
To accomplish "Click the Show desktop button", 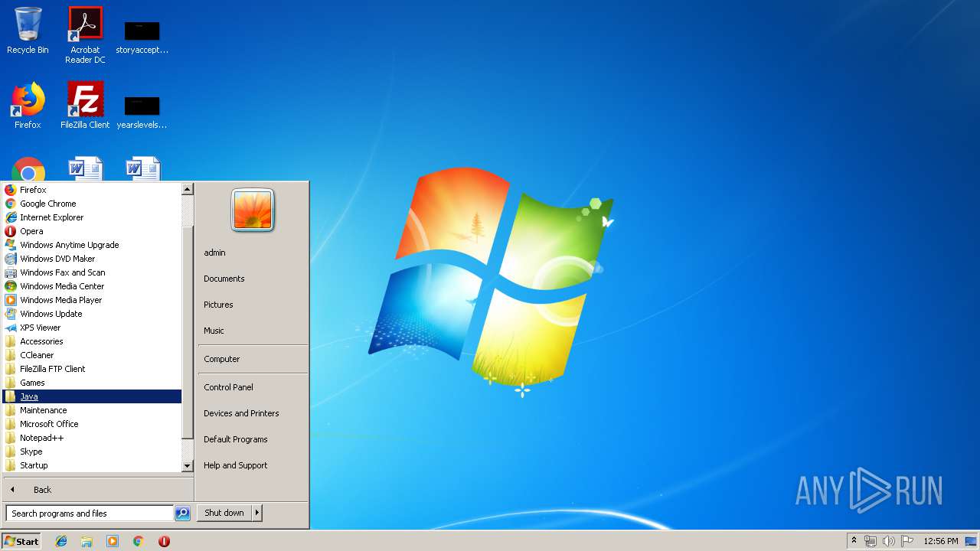I will [x=972, y=541].
